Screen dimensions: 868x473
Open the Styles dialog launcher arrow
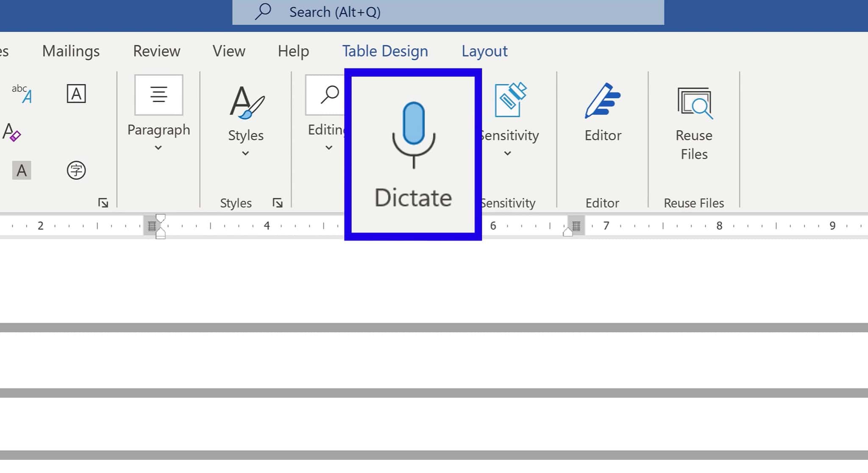point(278,203)
